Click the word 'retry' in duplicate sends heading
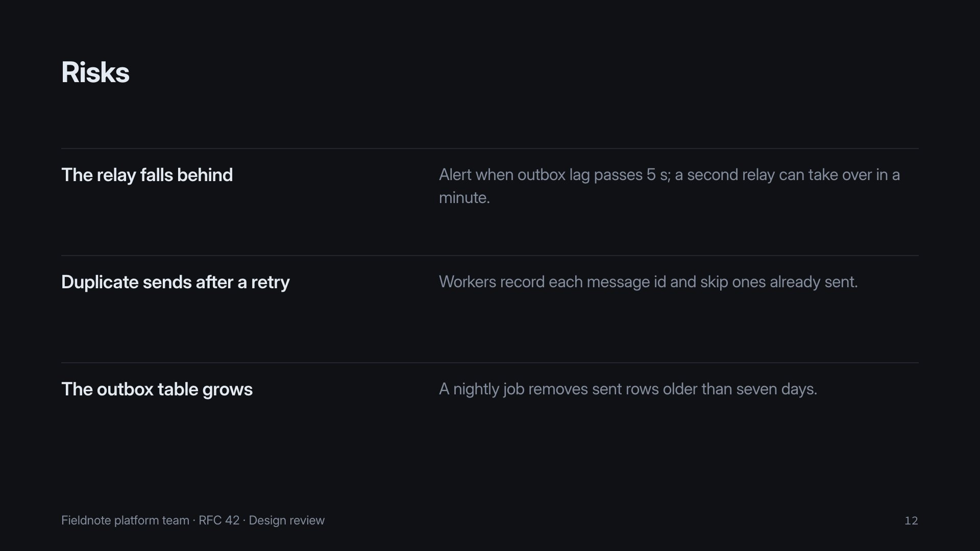Screen dimensions: 980x551 (271, 282)
